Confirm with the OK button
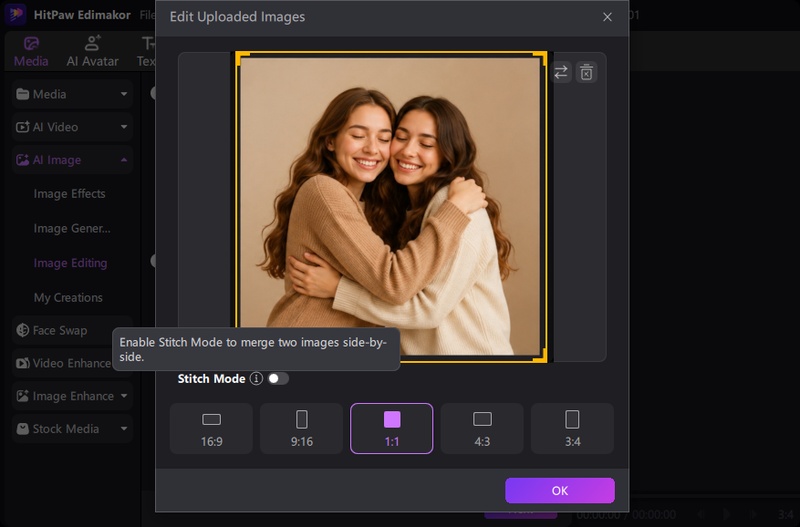 click(560, 491)
